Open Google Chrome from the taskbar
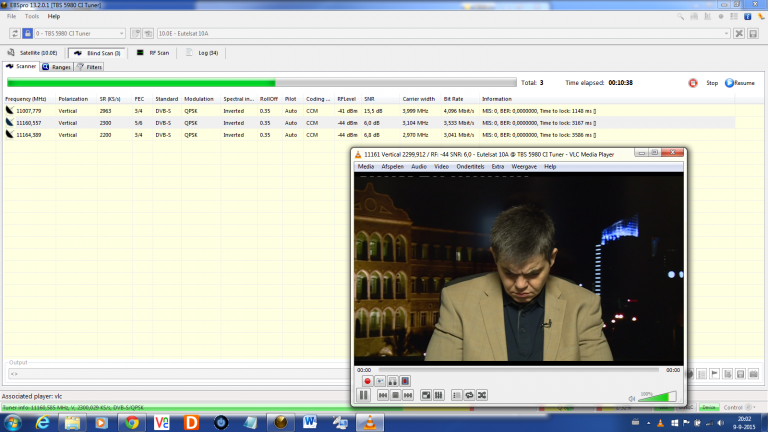This screenshot has height=432, width=768. [x=132, y=422]
